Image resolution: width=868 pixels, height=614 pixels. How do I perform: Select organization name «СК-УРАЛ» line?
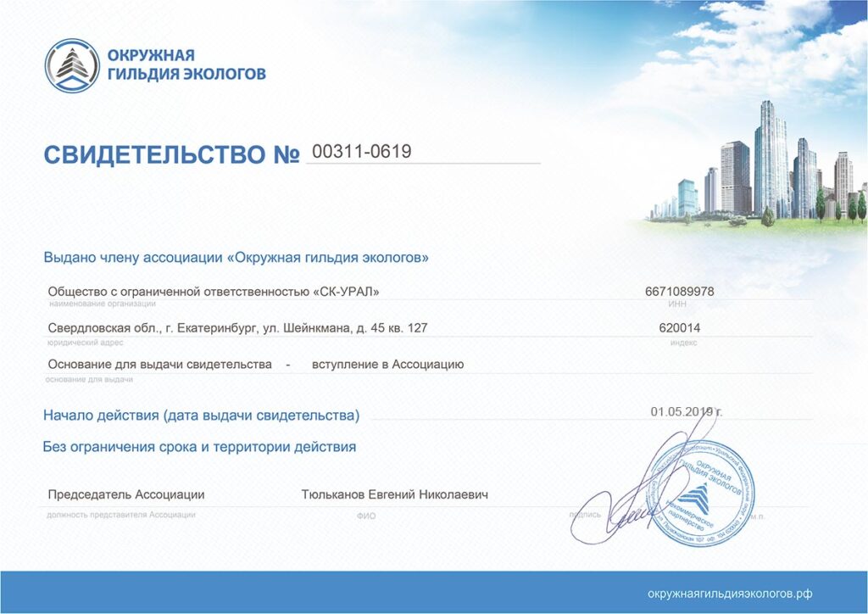click(214, 292)
